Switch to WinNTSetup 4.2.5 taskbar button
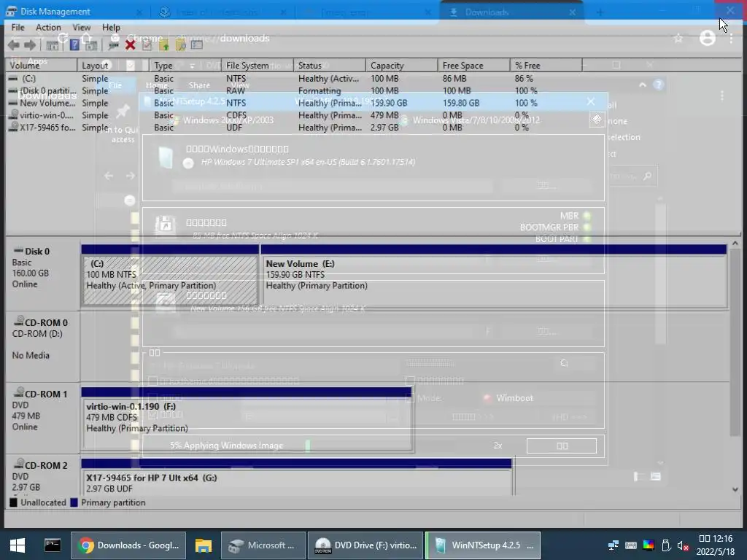 [483, 545]
